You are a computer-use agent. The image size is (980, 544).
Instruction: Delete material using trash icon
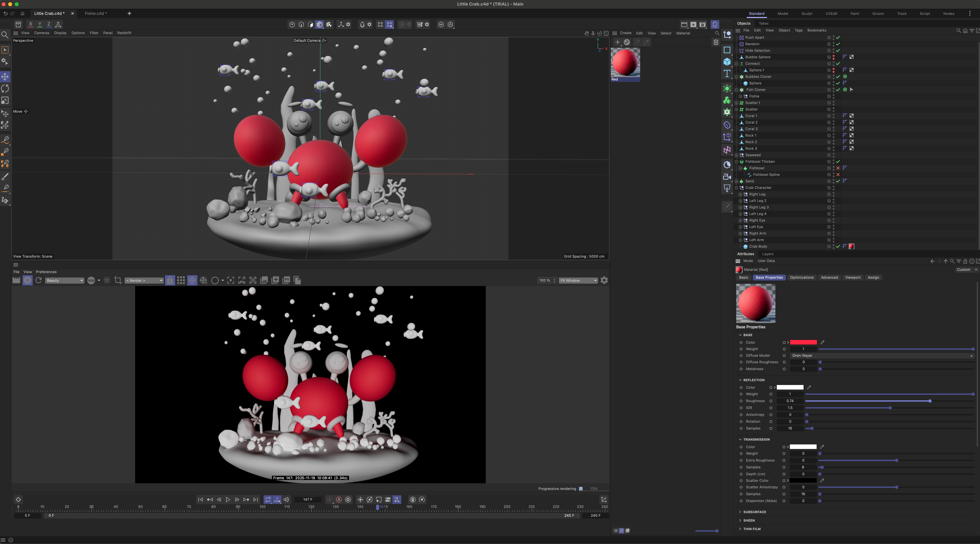[x=716, y=42]
